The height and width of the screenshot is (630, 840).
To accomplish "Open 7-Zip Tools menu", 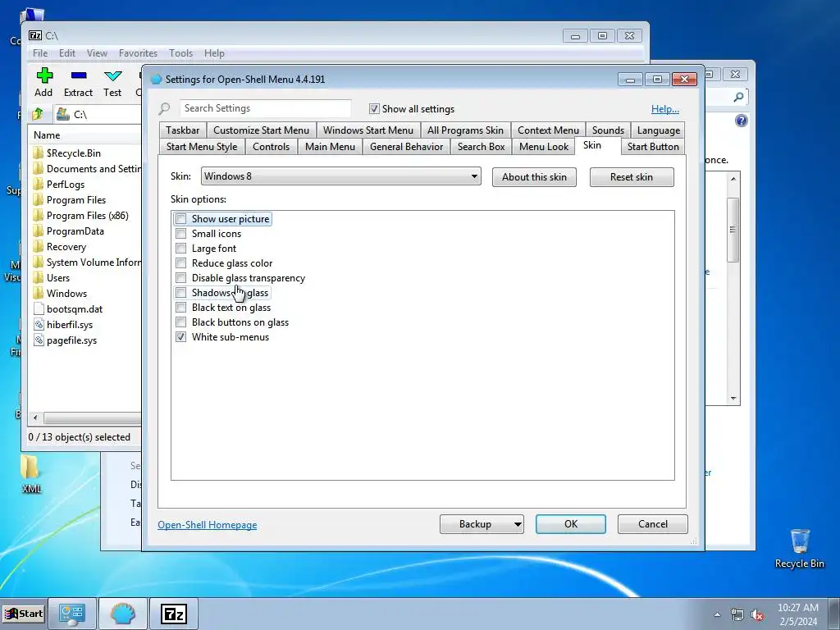I will coord(180,53).
